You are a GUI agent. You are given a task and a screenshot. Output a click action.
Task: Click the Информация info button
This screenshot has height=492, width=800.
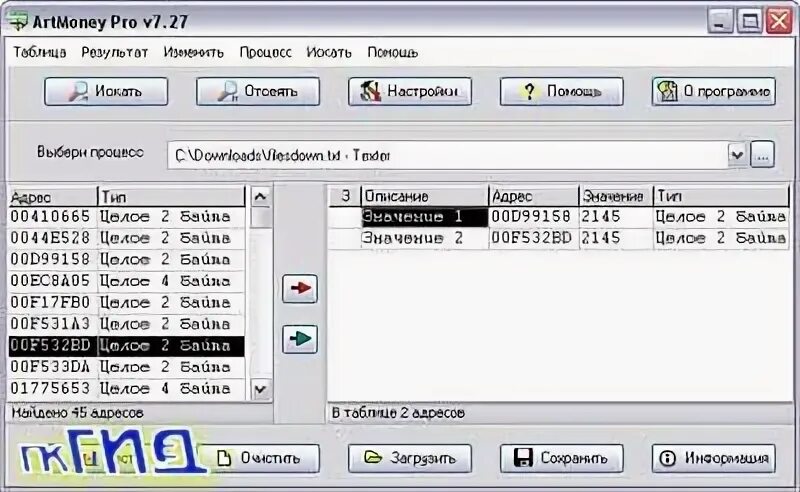click(713, 458)
